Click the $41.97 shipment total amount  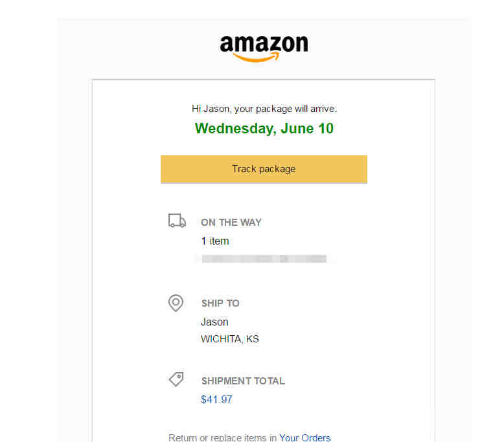[216, 399]
